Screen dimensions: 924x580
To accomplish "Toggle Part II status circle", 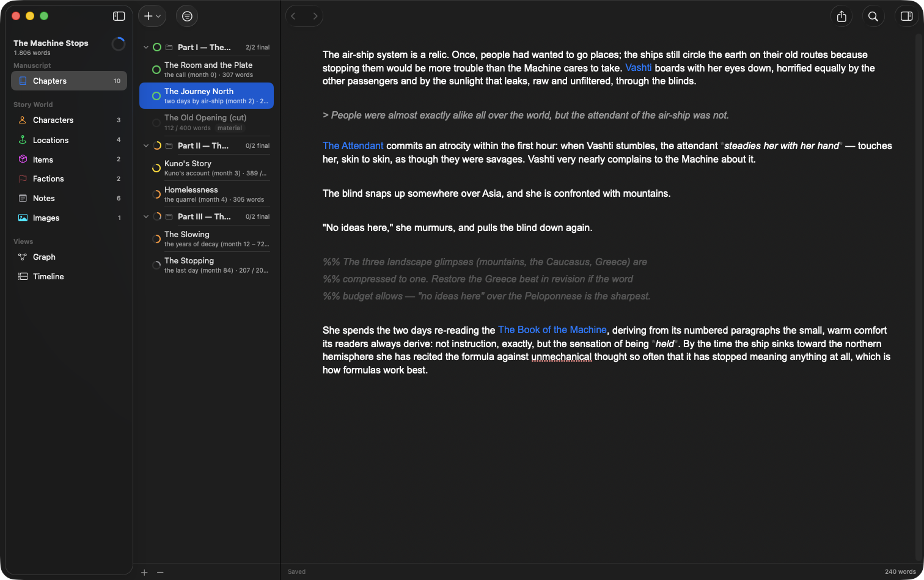I will pyautogui.click(x=157, y=145).
